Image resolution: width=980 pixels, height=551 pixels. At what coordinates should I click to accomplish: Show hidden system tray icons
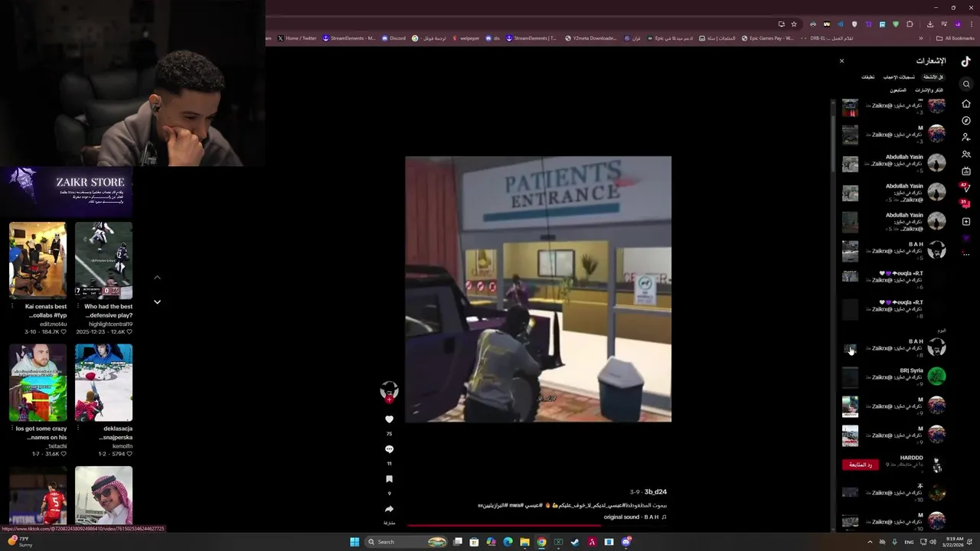870,542
